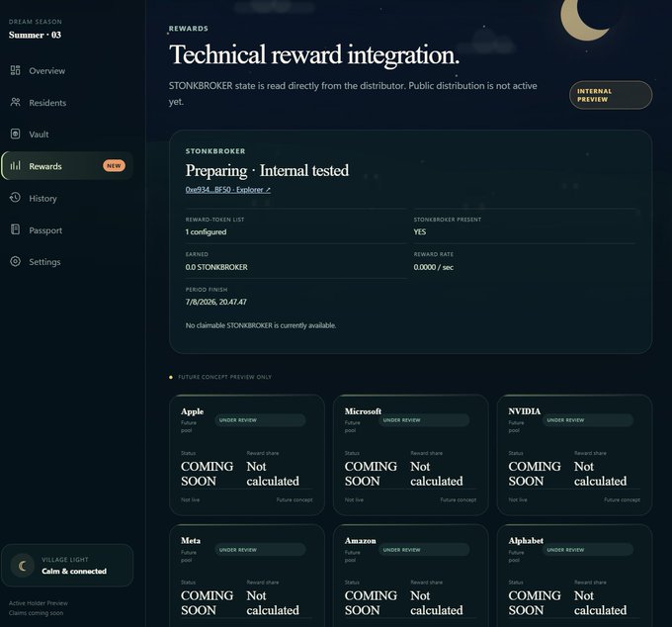Click "No claimable STONKBROKER is currently available" note

[261, 325]
